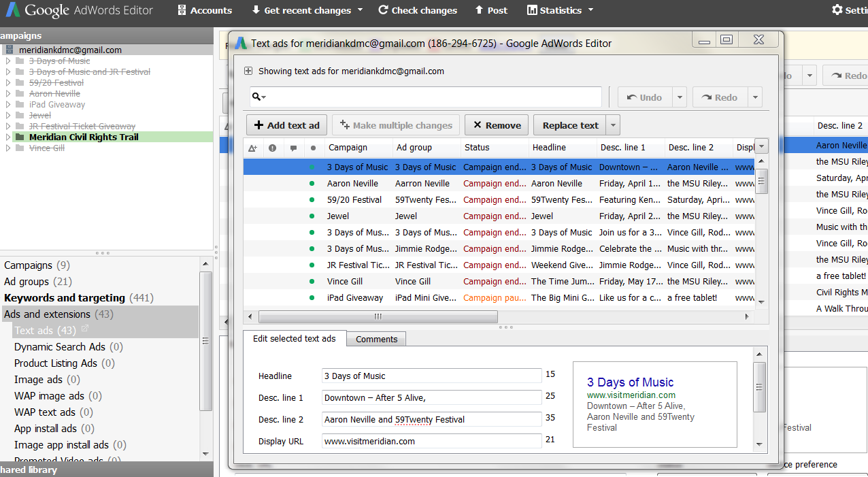Click the green status dot of Jewel row
The height and width of the screenshot is (477, 868).
(312, 216)
